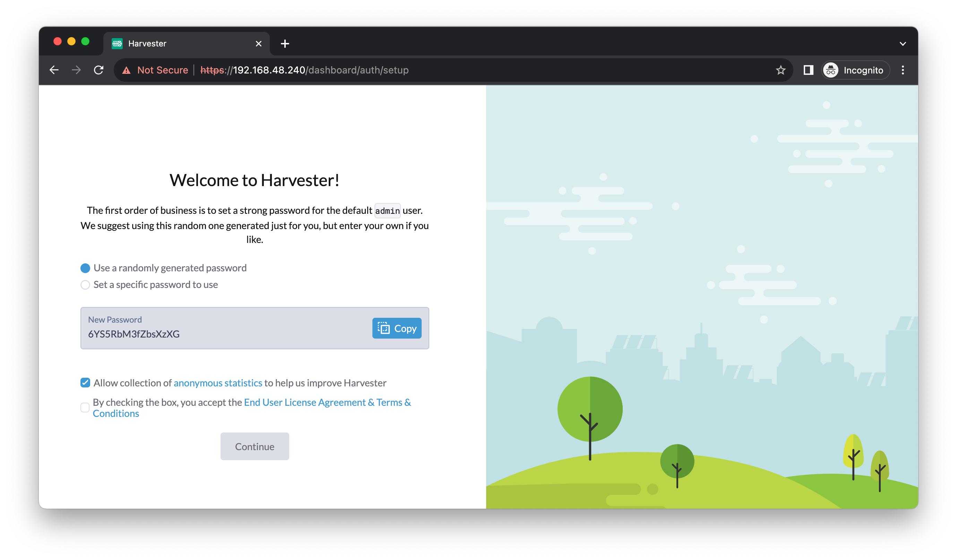The width and height of the screenshot is (957, 560).
Task: Click the bookmark star icon
Action: (783, 69)
